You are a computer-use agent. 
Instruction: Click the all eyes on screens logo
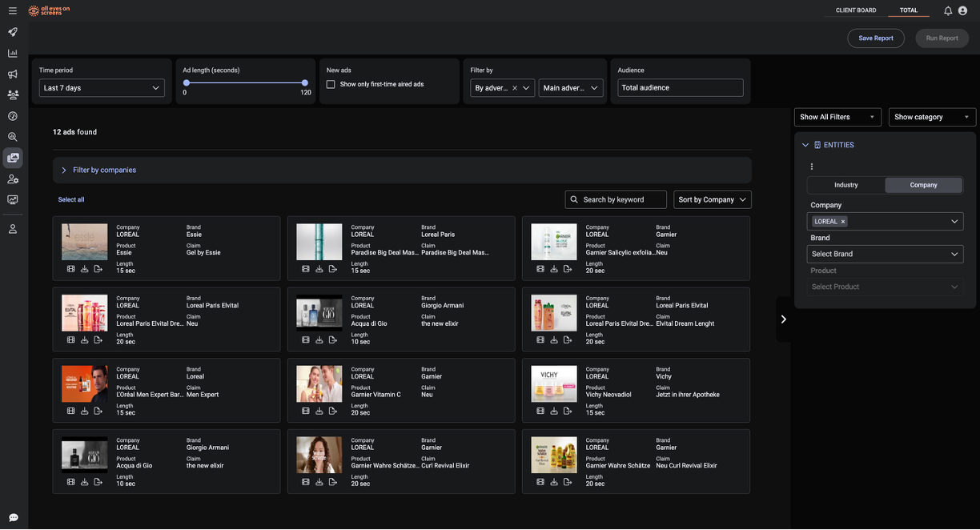coord(49,10)
